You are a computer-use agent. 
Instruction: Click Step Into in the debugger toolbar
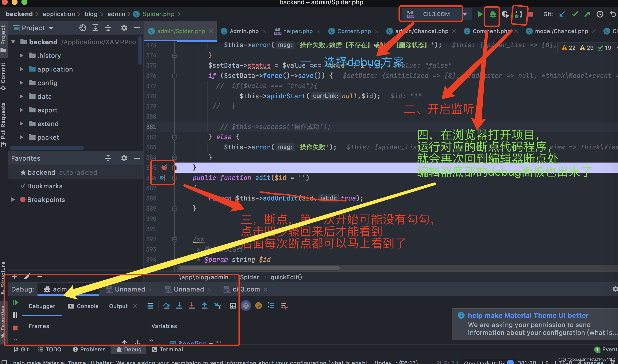[x=179, y=306]
